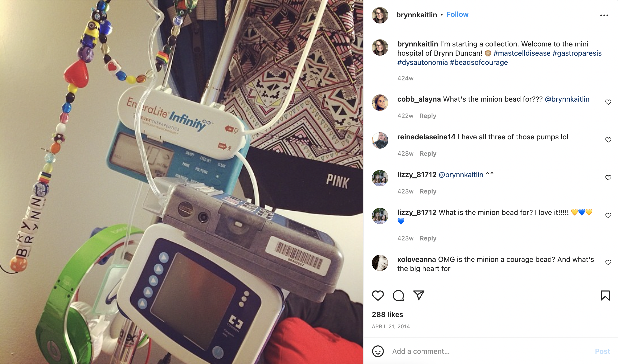Open the three-dot more options menu
Viewport: 618px width, 364px height.
(x=604, y=15)
